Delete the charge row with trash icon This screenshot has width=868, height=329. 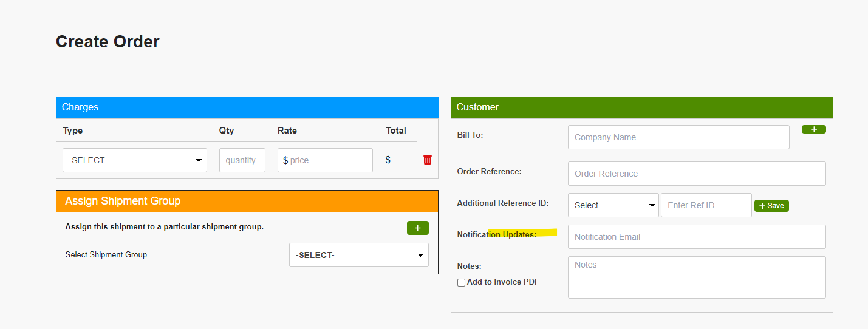tap(428, 160)
